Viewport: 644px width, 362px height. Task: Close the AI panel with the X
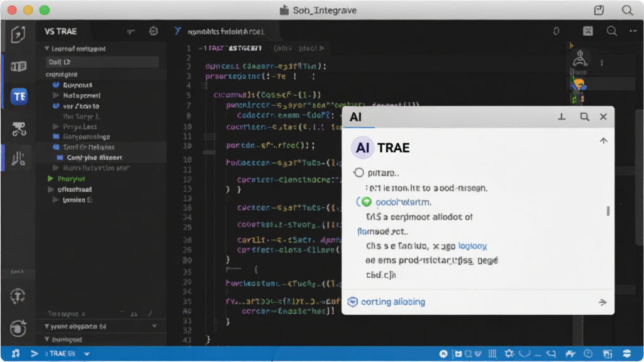(603, 117)
